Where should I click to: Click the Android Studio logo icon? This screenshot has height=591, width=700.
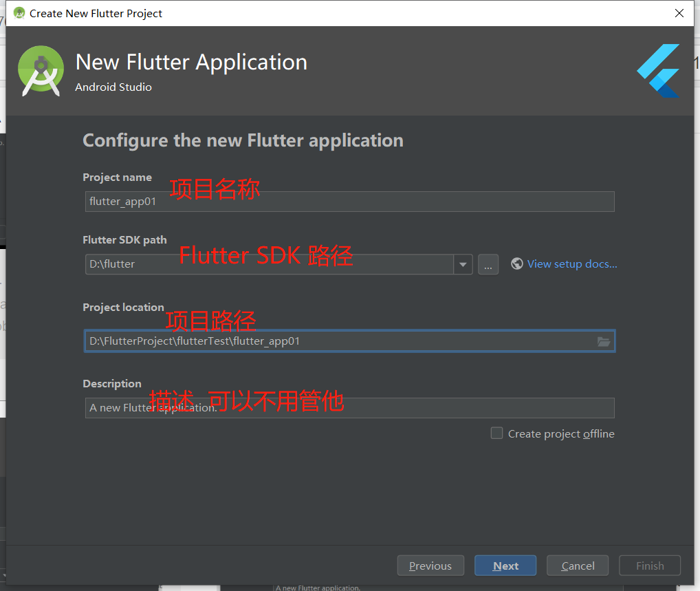pos(41,70)
